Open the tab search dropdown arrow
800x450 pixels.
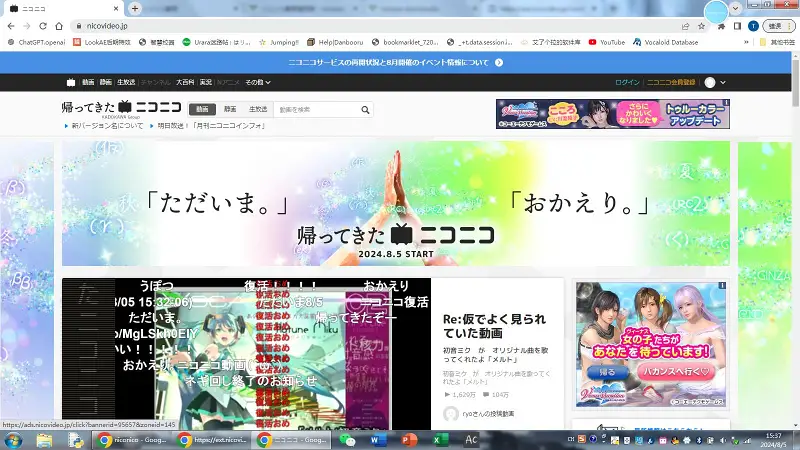(735, 8)
